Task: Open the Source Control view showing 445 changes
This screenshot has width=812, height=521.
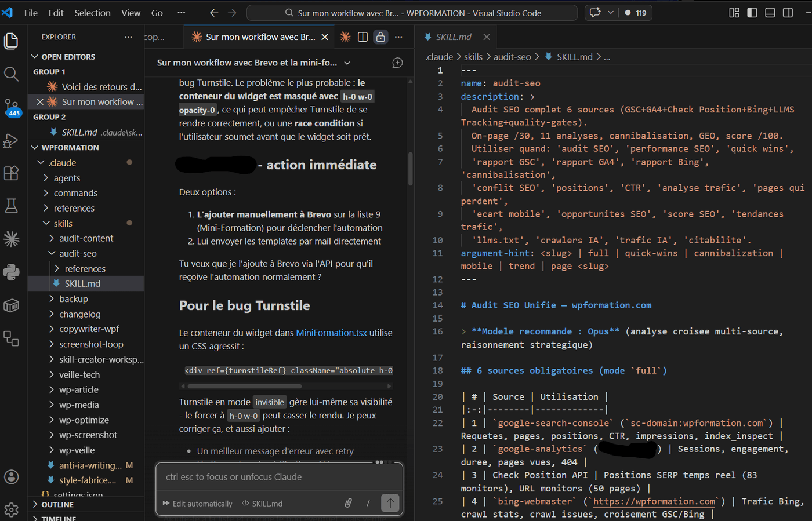Action: click(x=12, y=106)
